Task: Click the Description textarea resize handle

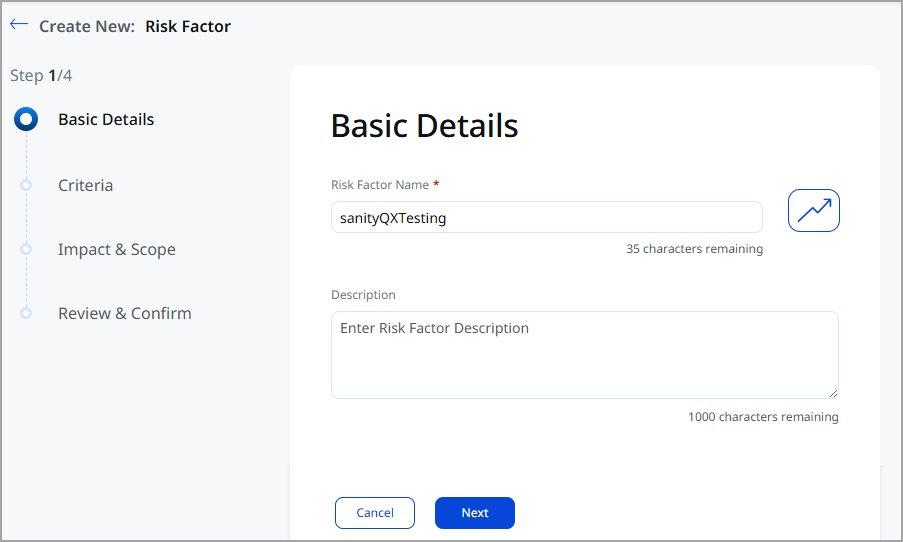Action: coord(832,393)
